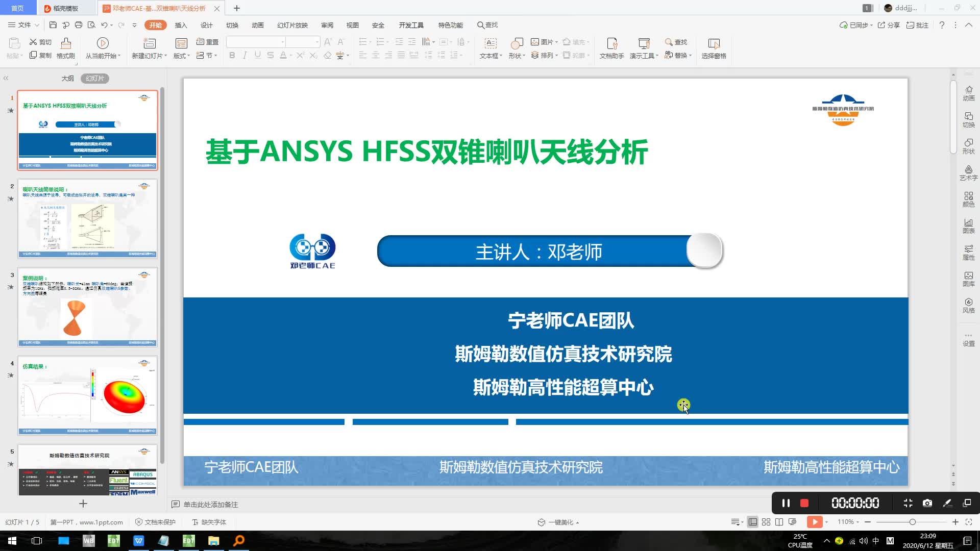Adjust the zoom slider handle
This screenshot has width=980, height=551.
(x=912, y=522)
